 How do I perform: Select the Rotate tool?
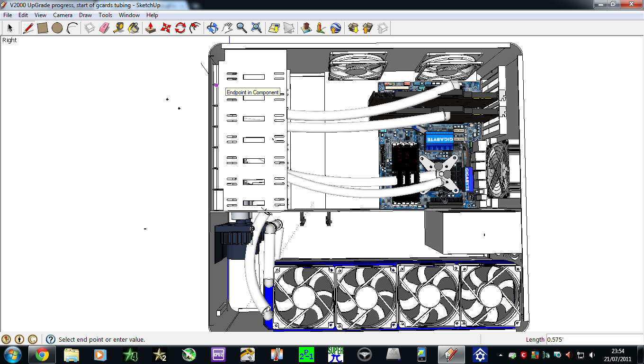(180, 28)
